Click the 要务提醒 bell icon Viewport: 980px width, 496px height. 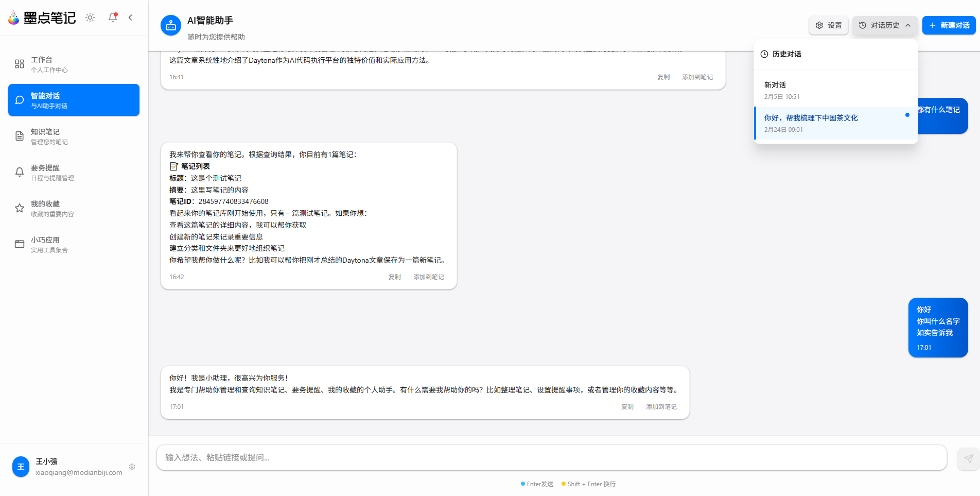[x=20, y=172]
